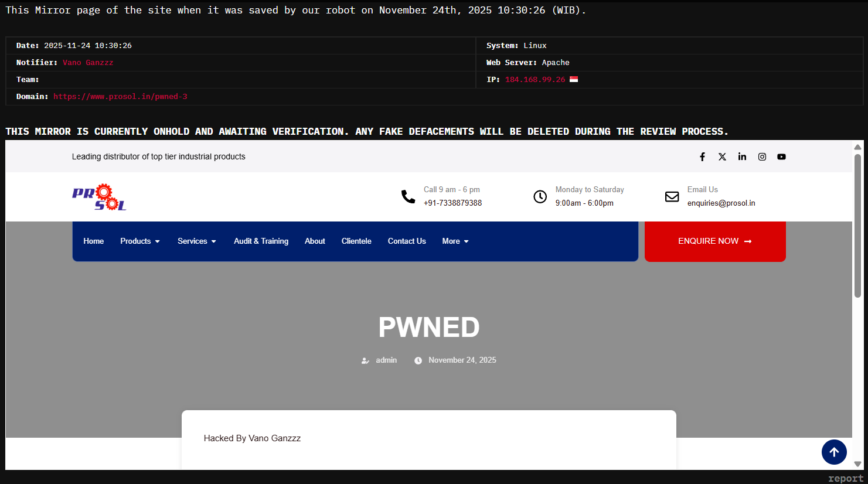The height and width of the screenshot is (484, 868).
Task: Open the prosol.in pwned-3 domain link
Action: [x=120, y=97]
